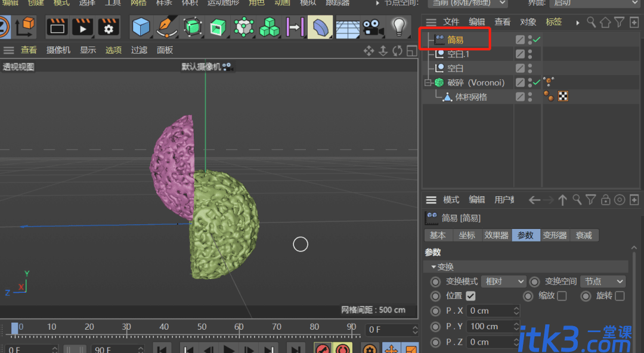Toggle visibility dots of 空白.1
The width and height of the screenshot is (644, 353).
pos(530,54)
